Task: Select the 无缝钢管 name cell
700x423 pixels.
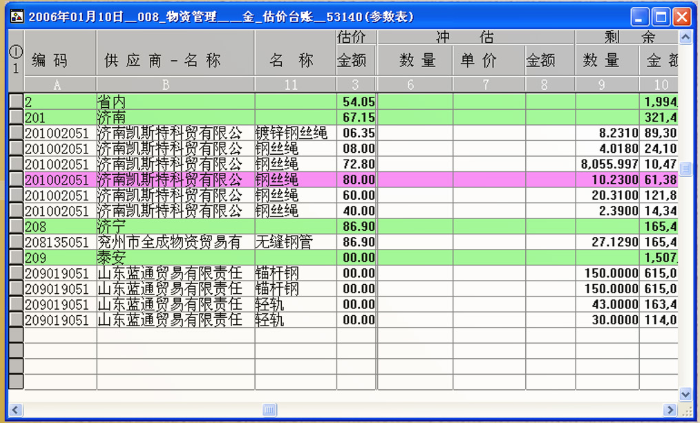Action: [295, 242]
